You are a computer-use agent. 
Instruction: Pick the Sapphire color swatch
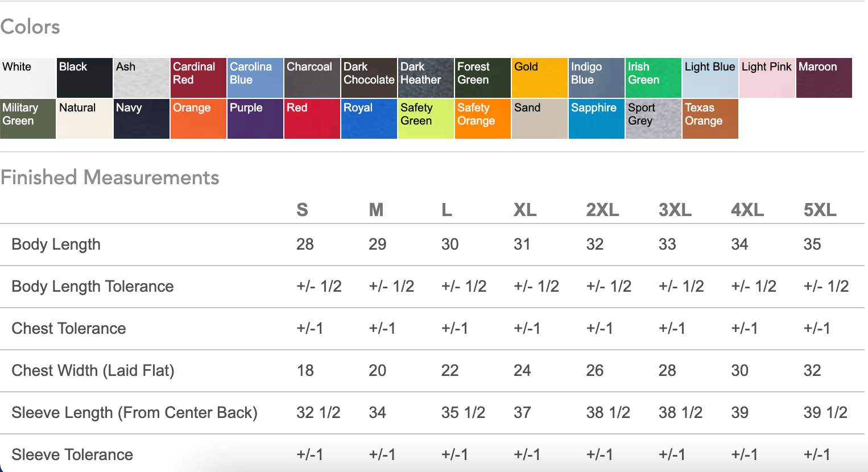[x=597, y=119]
